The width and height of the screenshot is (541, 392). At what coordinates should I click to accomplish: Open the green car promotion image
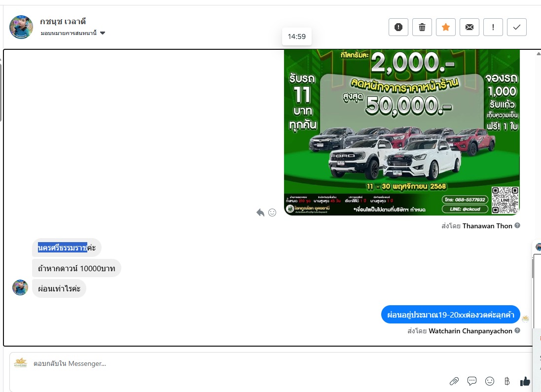402,132
